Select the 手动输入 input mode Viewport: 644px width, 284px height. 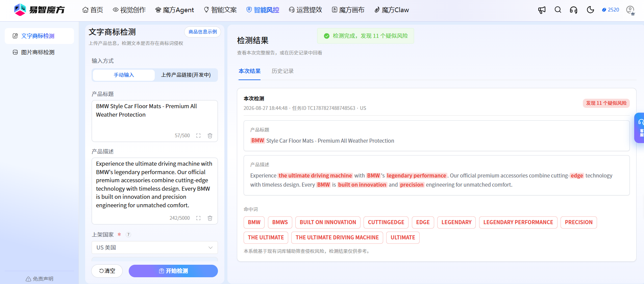click(124, 75)
